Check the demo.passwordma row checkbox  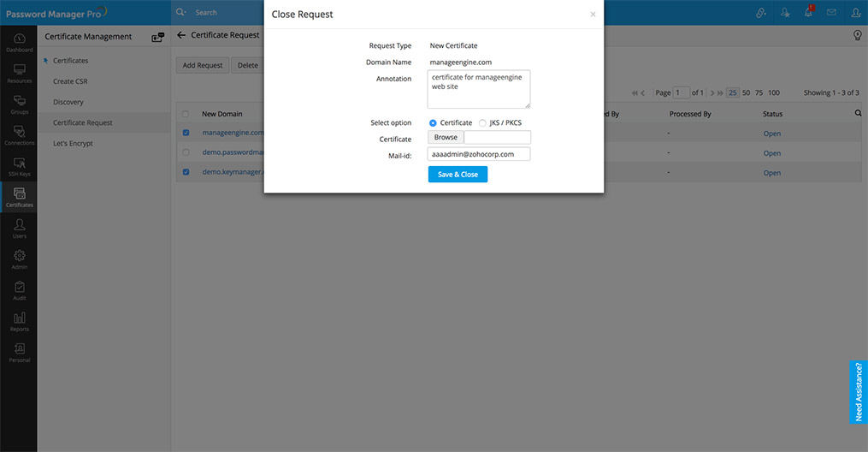(x=186, y=152)
